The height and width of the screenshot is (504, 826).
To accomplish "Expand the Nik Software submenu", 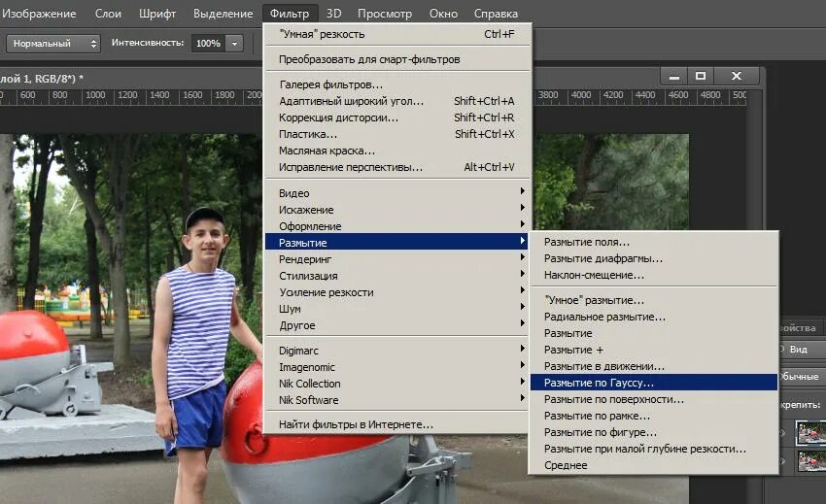I will [x=396, y=400].
